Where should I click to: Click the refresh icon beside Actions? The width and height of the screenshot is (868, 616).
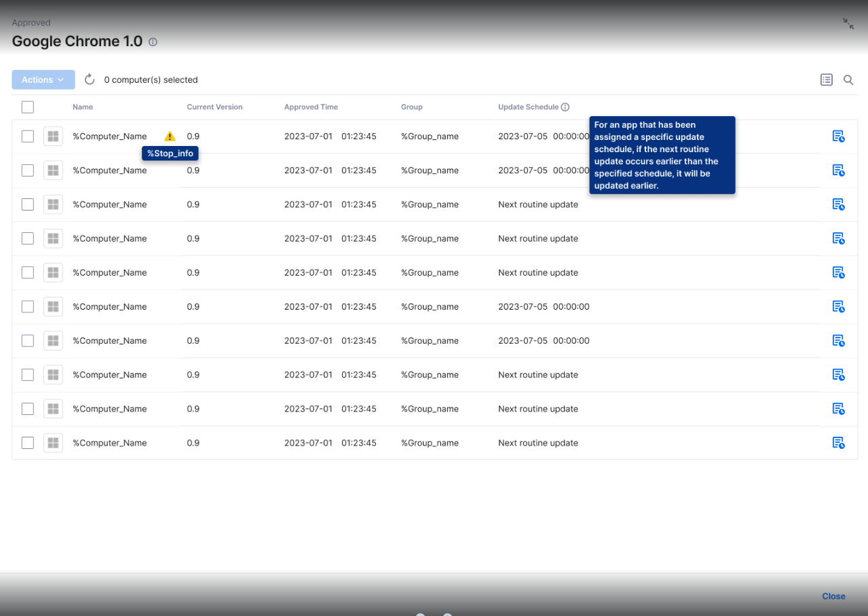90,79
